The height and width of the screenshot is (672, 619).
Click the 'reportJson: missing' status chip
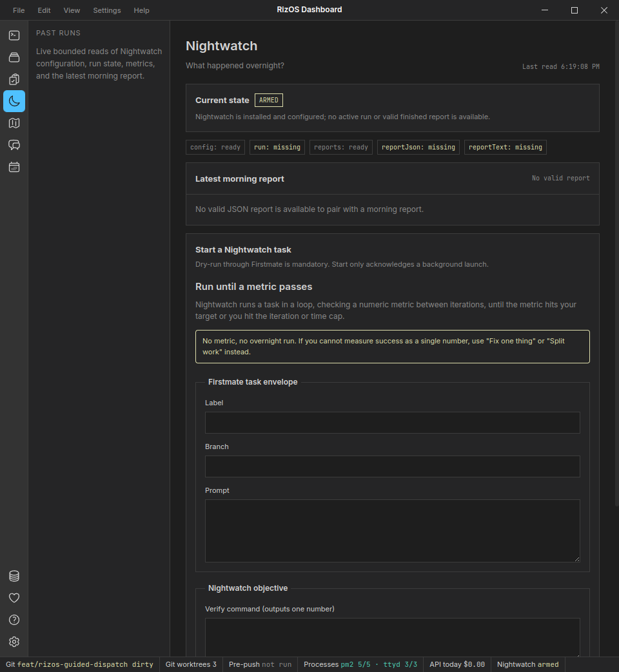418,147
